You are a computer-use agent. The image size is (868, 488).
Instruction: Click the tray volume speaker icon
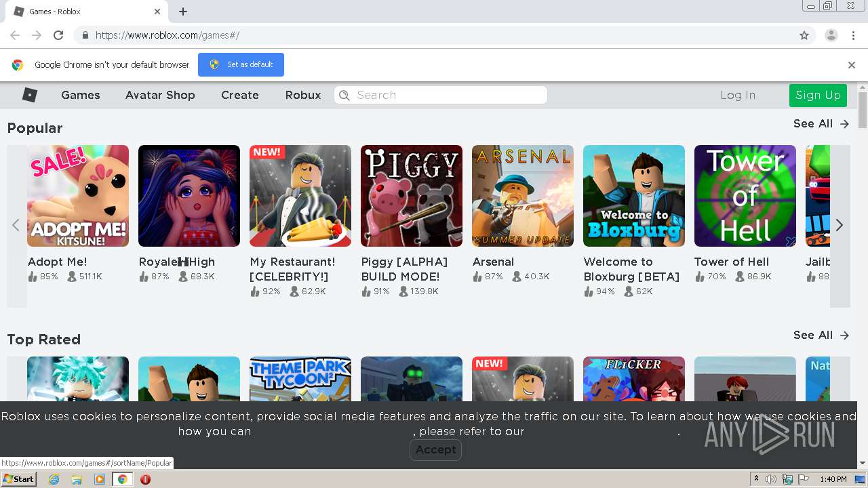point(771,479)
